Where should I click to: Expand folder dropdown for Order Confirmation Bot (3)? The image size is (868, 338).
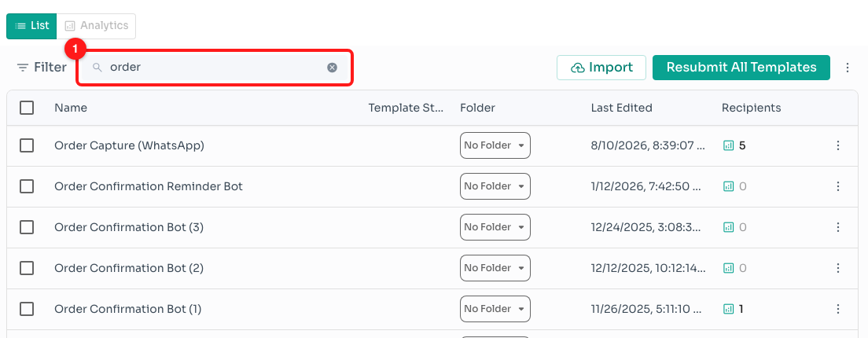pos(495,227)
